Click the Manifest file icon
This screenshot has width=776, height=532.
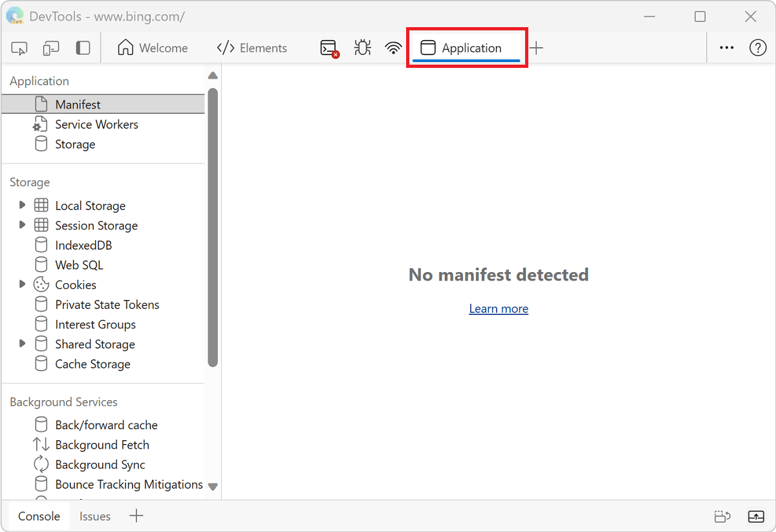tap(41, 104)
